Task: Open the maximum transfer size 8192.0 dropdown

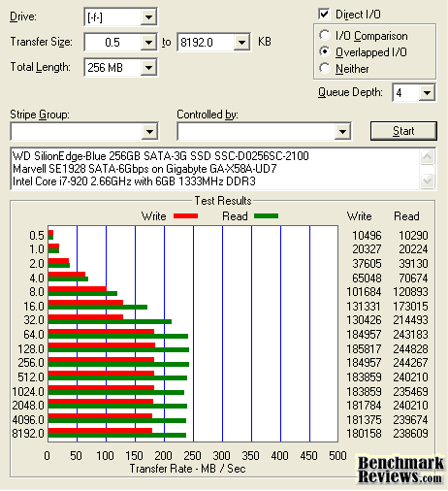Action: (x=241, y=43)
